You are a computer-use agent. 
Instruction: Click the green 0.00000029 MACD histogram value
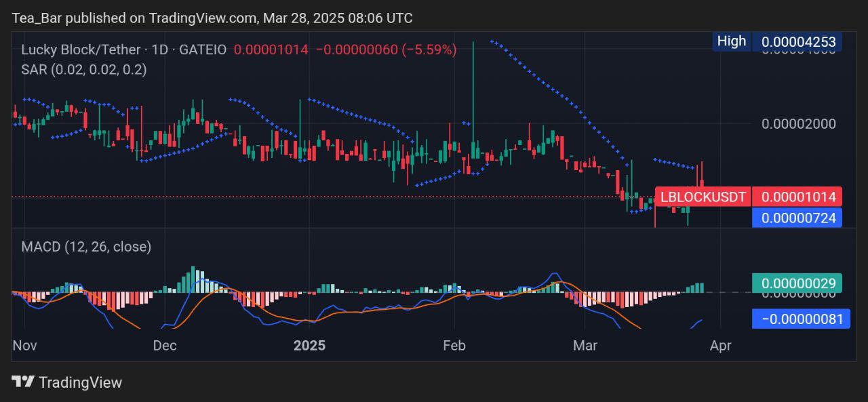[x=798, y=283]
